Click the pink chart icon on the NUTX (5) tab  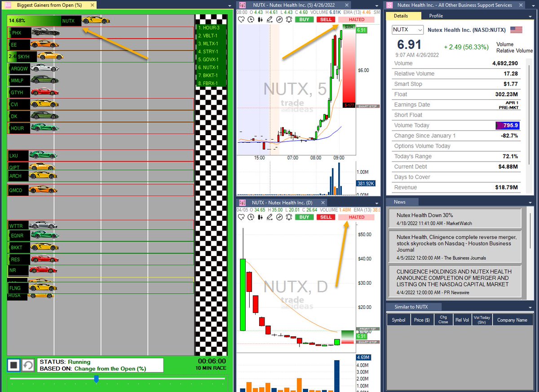(x=242, y=5)
